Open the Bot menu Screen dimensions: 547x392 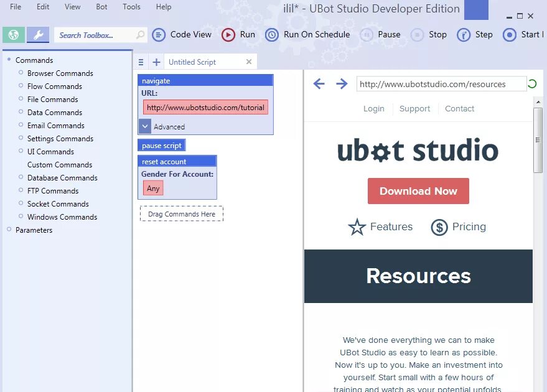tap(101, 7)
